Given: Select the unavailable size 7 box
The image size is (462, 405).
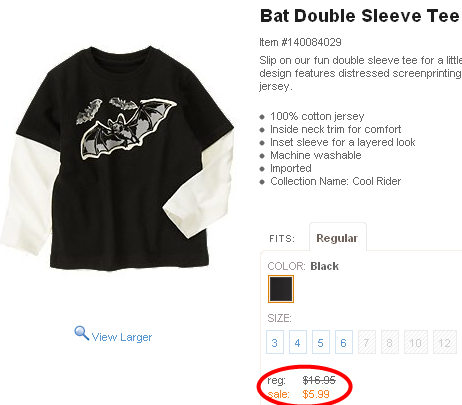Looking at the screenshot, I should [x=367, y=342].
